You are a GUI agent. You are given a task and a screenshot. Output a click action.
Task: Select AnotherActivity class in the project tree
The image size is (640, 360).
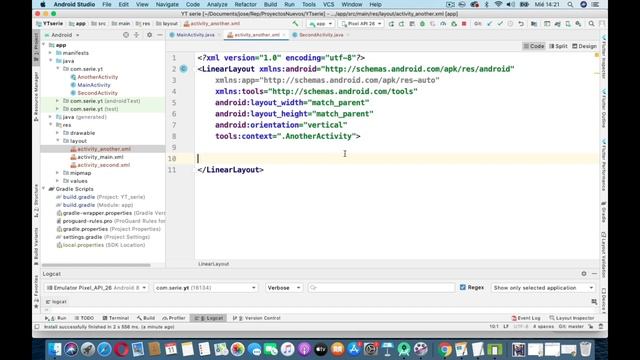point(94,77)
